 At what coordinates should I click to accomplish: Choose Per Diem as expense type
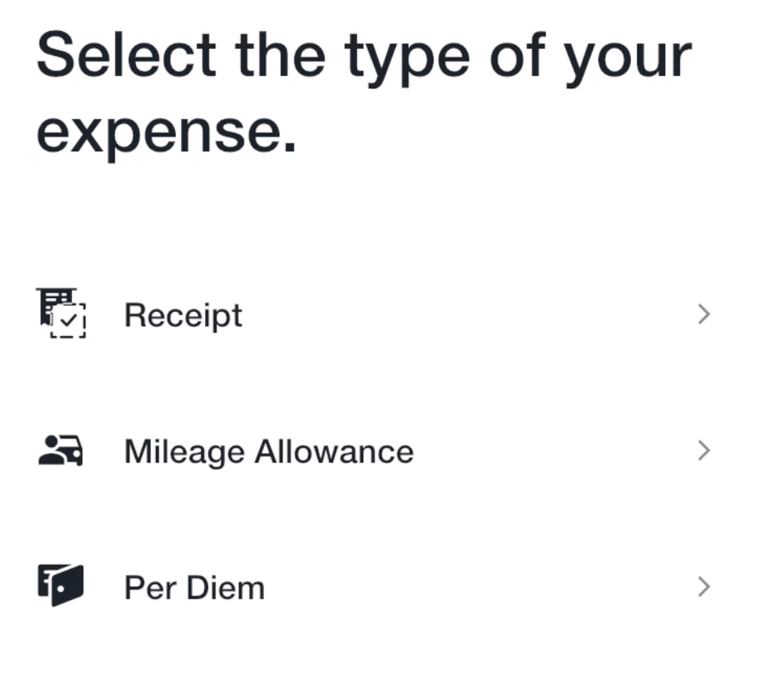(x=375, y=587)
